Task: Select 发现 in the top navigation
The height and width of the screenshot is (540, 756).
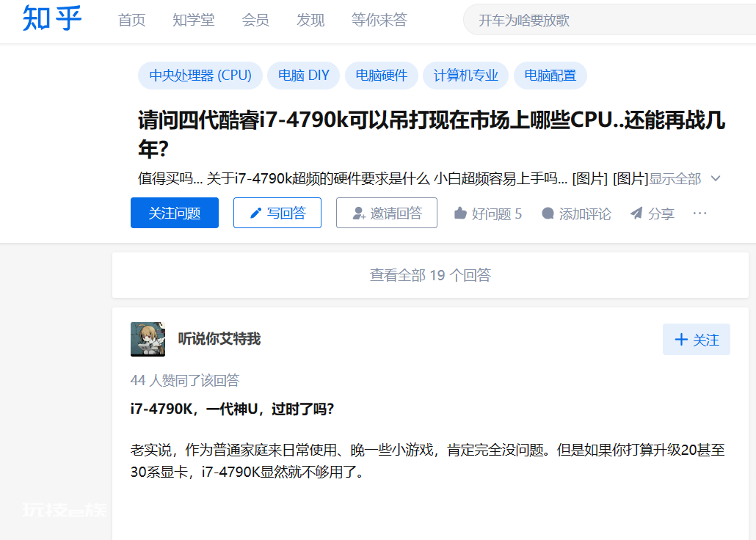Action: click(310, 21)
